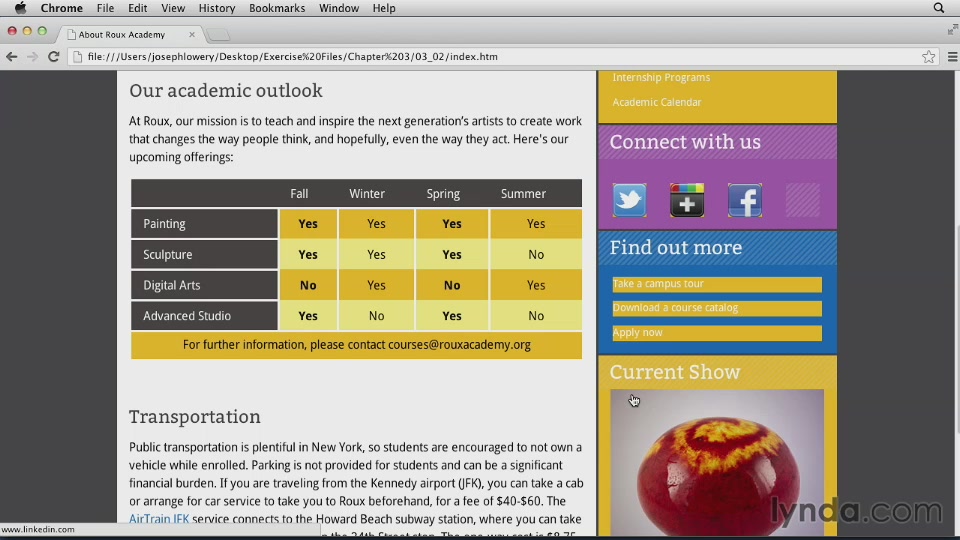This screenshot has width=960, height=540.
Task: Open the File menu
Action: 105,8
